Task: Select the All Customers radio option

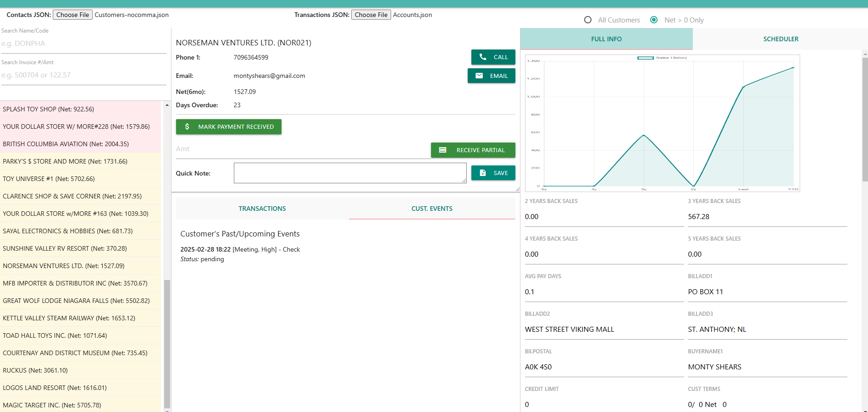Action: (x=588, y=20)
